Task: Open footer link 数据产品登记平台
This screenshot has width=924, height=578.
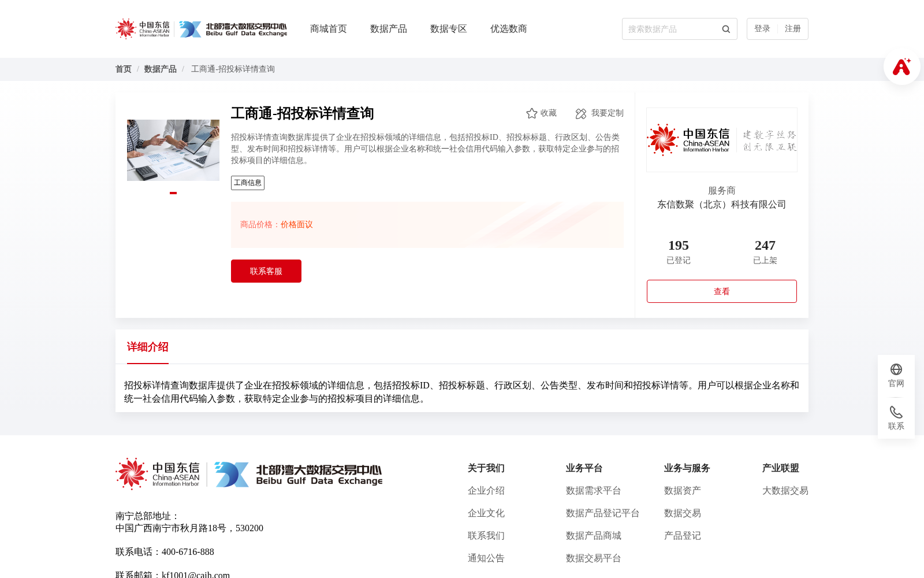Action: click(x=603, y=513)
